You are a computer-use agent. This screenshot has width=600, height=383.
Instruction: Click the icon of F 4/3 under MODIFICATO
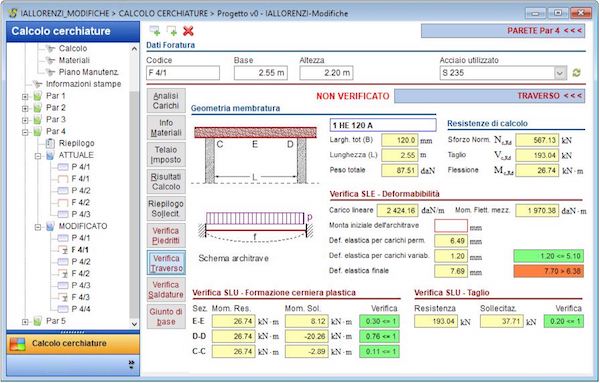63,298
